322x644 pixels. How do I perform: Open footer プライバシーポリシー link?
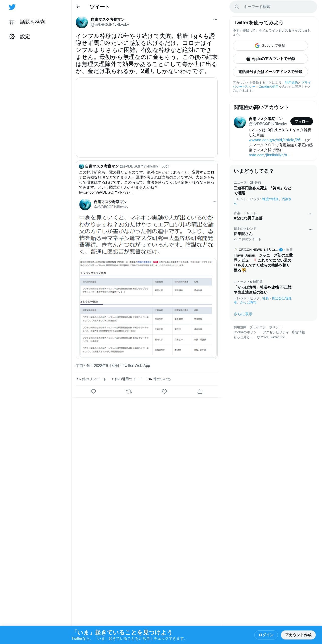tap(266, 327)
